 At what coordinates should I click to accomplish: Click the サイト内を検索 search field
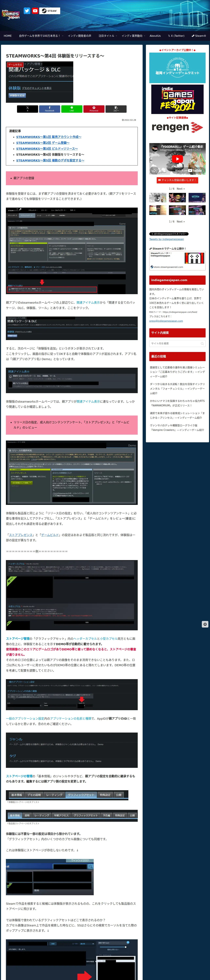[x=177, y=343]
